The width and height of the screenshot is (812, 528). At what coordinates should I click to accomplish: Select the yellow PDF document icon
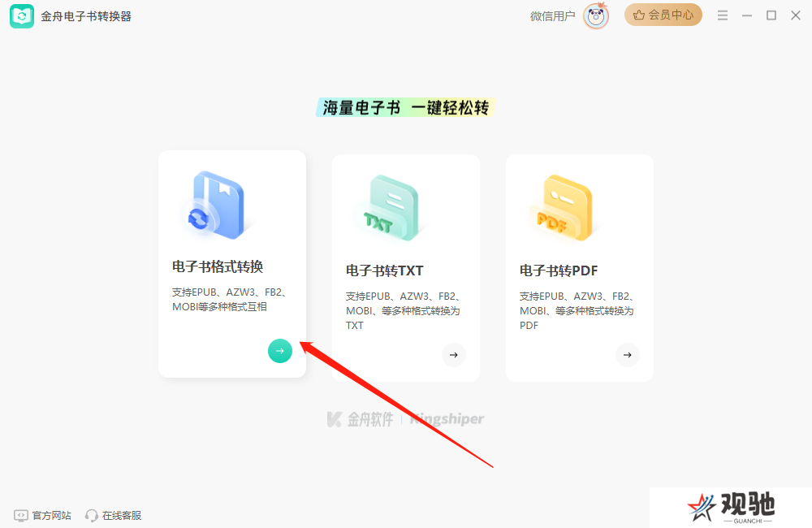coord(564,208)
